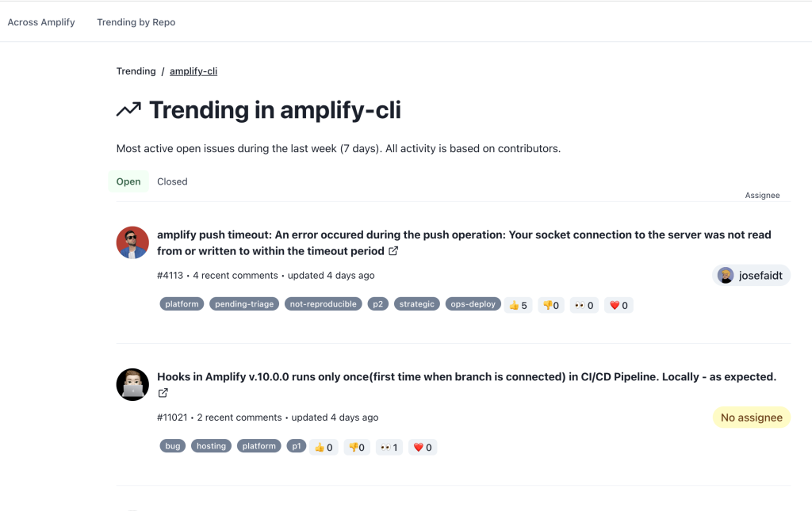Click josefaidt's assignee avatar
This screenshot has width=812, height=511.
[x=727, y=275]
